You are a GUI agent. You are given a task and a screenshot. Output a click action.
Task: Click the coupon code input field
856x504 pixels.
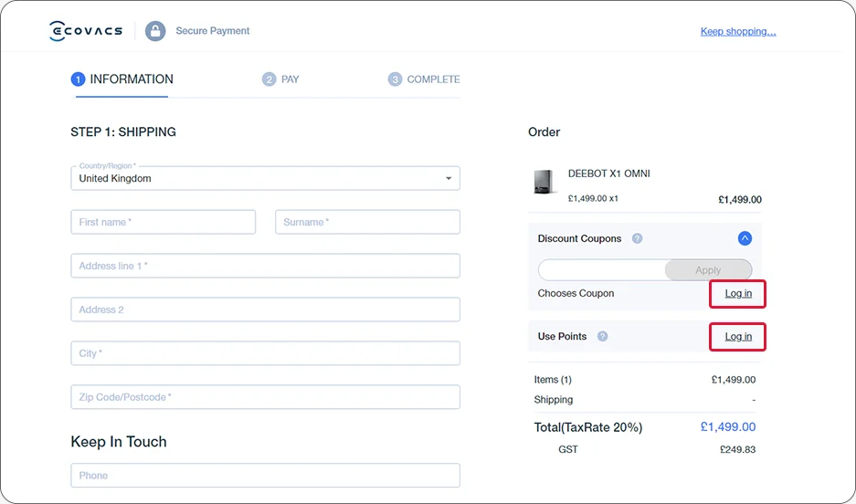[x=602, y=270]
